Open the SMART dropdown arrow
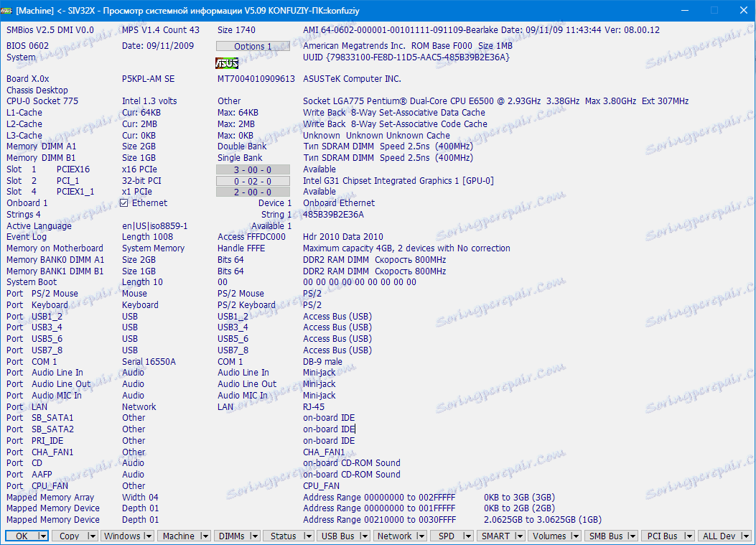Screen dimensions: 756x545 (x=519, y=536)
